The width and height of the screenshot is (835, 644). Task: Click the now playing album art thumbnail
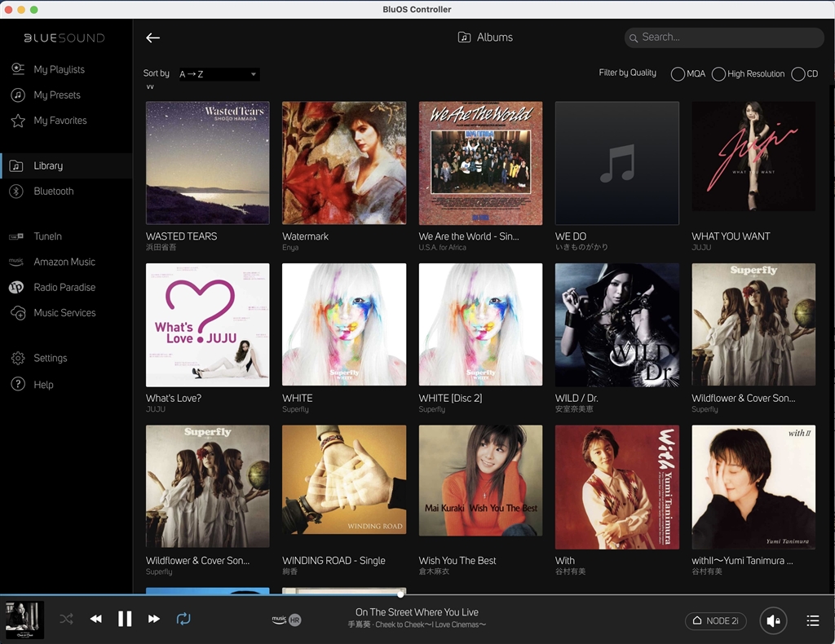click(24, 620)
